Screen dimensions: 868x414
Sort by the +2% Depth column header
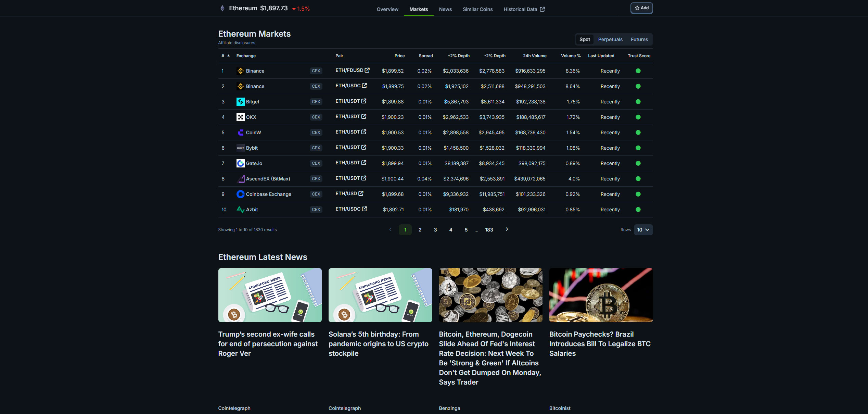[x=459, y=56]
